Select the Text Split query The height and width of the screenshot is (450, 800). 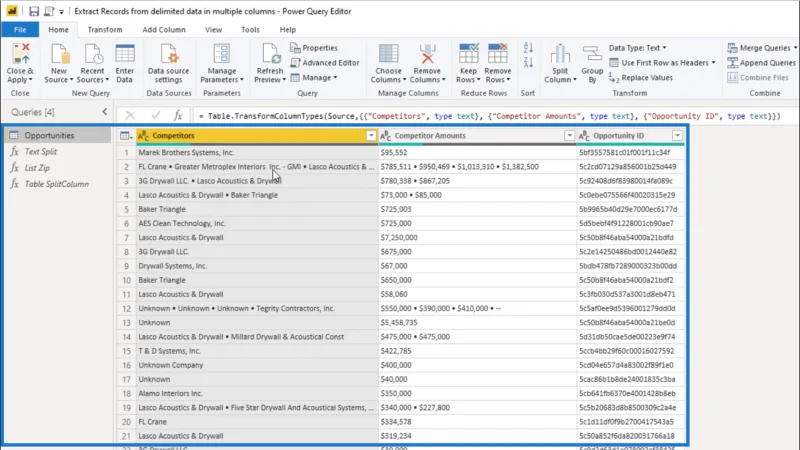tap(41, 152)
